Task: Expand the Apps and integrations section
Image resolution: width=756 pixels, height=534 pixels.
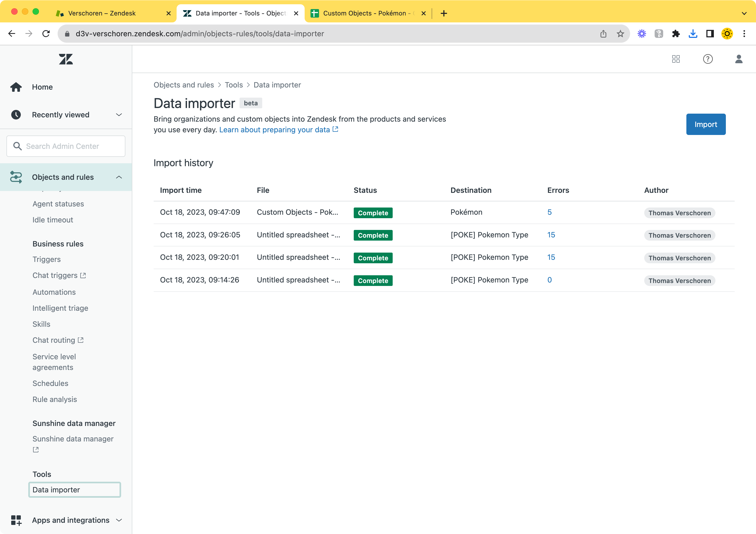Action: point(119,520)
